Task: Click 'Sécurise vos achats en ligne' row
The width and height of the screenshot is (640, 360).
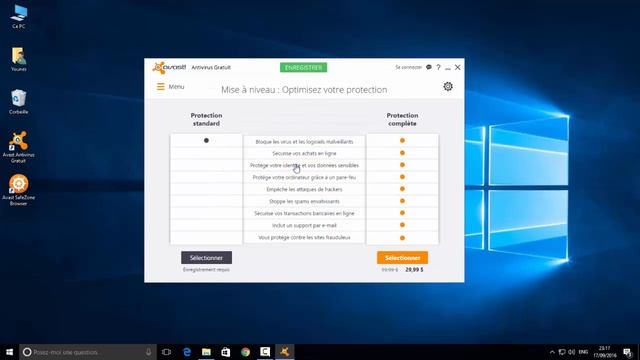Action: point(304,153)
